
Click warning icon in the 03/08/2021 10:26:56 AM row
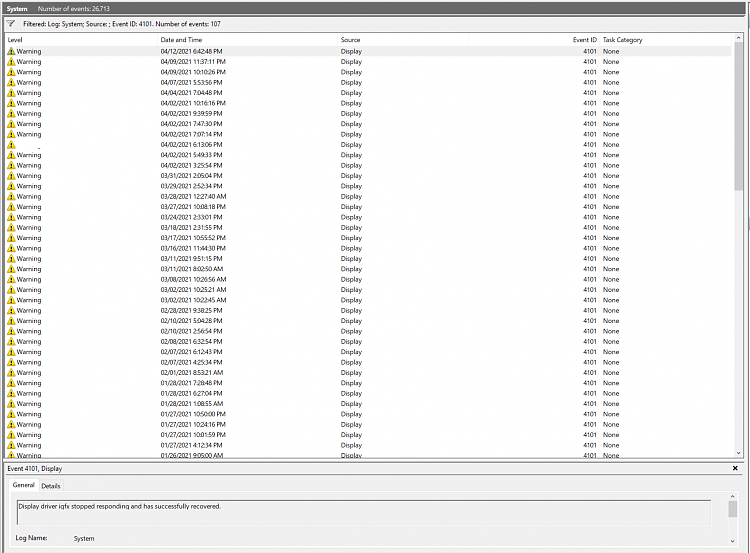click(11, 279)
